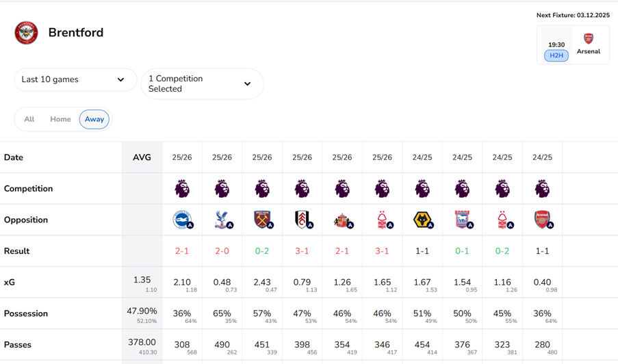Open the West Ham opposition crest
618x364 pixels.
point(262,220)
